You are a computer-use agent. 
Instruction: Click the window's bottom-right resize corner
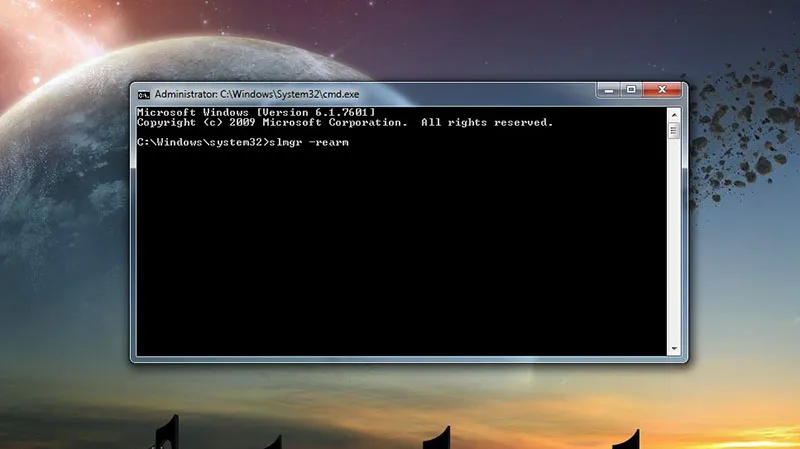[x=685, y=360]
